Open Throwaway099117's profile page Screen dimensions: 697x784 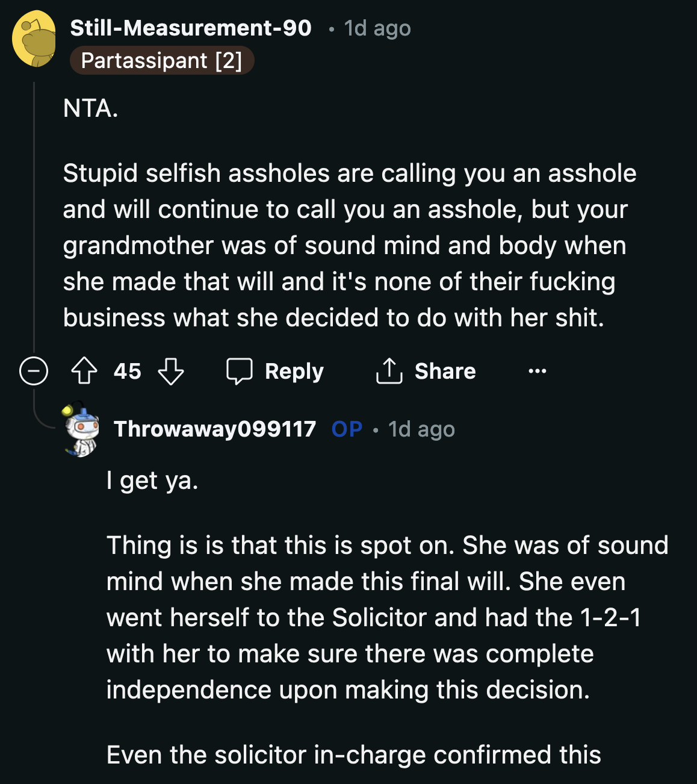click(x=215, y=428)
